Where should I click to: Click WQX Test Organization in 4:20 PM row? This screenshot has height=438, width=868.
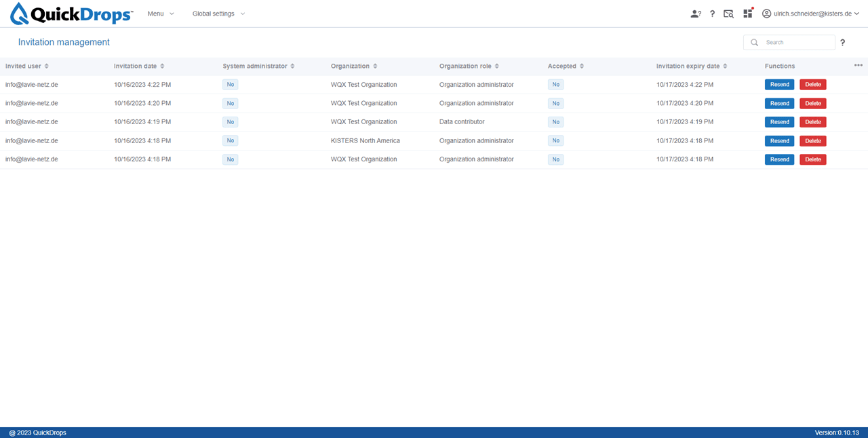point(364,103)
